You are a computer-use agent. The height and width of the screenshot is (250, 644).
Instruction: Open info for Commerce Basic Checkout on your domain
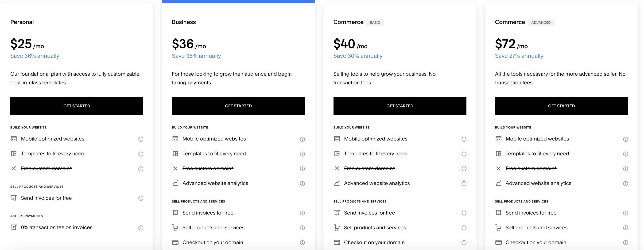[x=464, y=243]
